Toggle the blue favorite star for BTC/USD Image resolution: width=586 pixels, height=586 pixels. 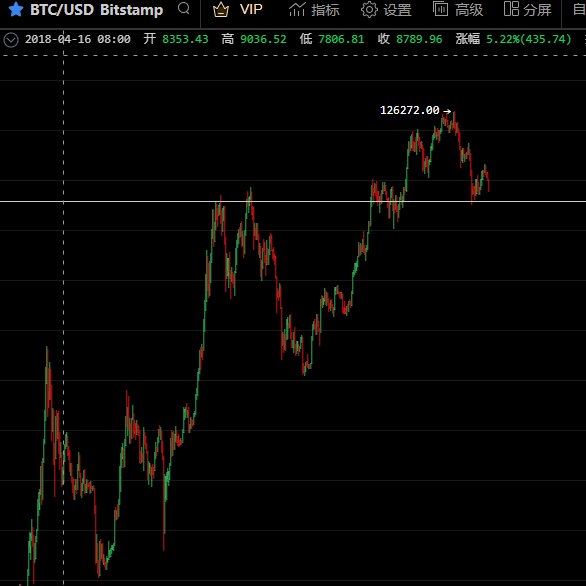tap(16, 9)
